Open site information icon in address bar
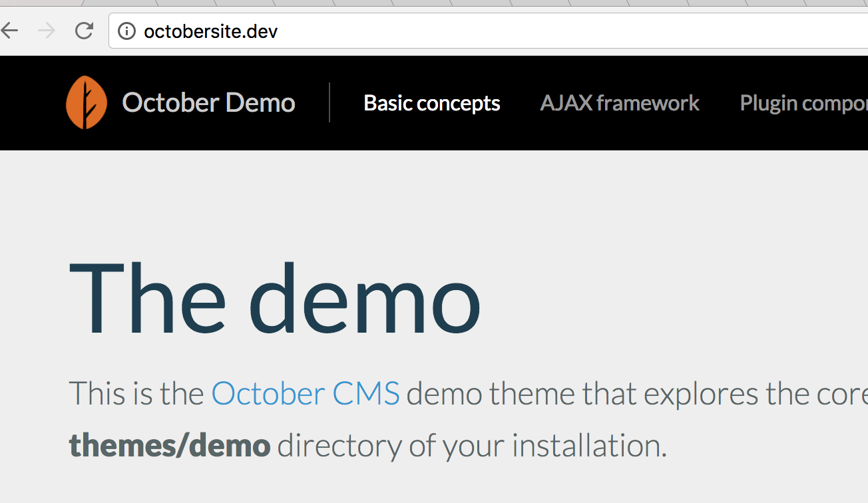Image resolution: width=868 pixels, height=503 pixels. pos(126,31)
